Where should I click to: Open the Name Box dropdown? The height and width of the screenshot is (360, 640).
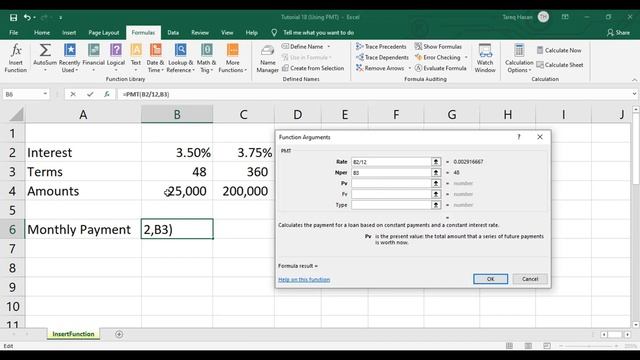pyautogui.click(x=45, y=94)
